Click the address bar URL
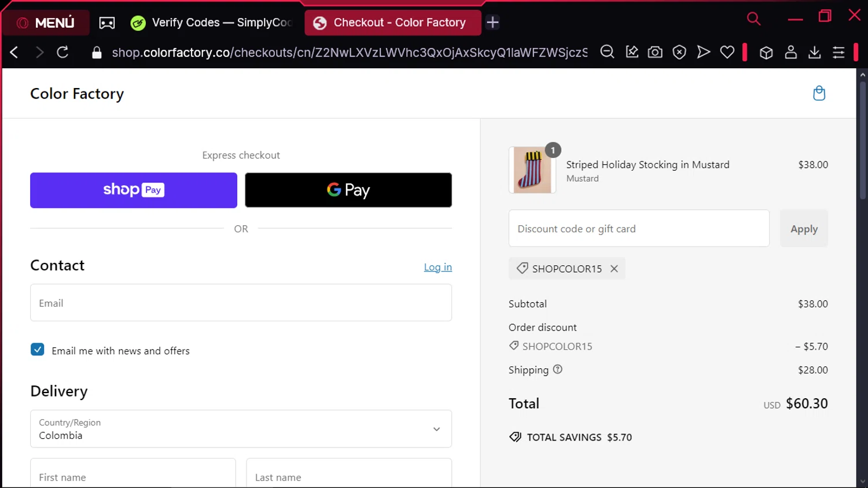Screen dimensions: 868x488 point(350,53)
